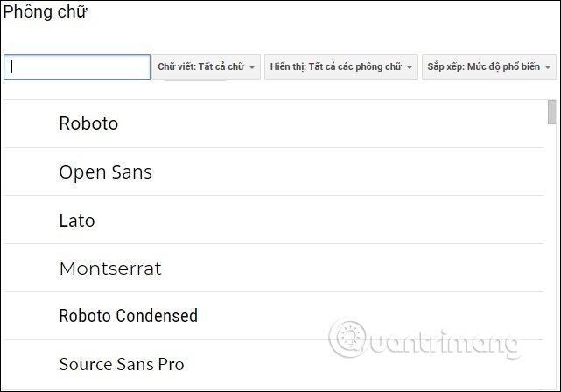Click the font list scrollbar thumb
This screenshot has height=392, width=561.
coord(551,112)
